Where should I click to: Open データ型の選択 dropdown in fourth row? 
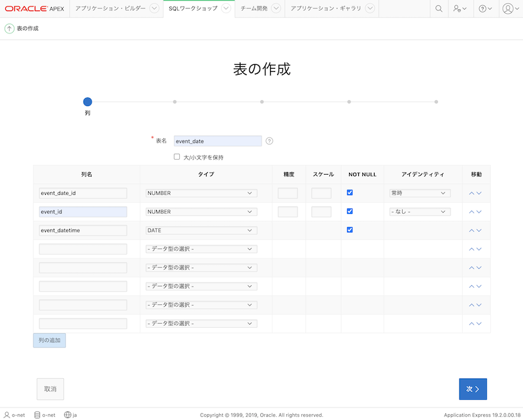pyautogui.click(x=201, y=249)
